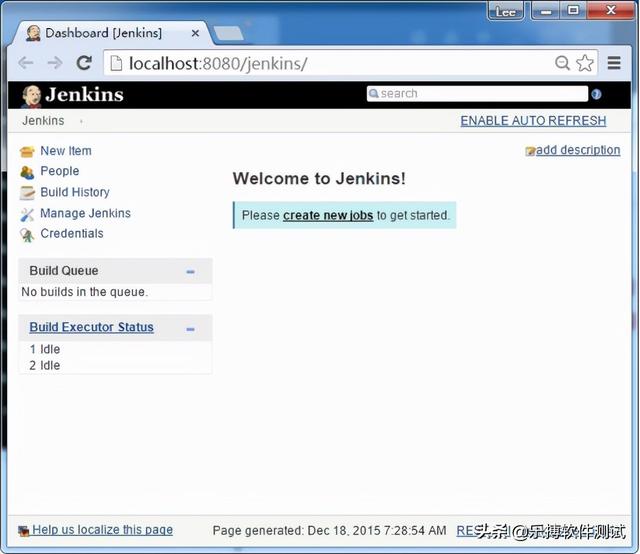Click the People icon in sidebar
640x554 pixels.
pos(27,172)
